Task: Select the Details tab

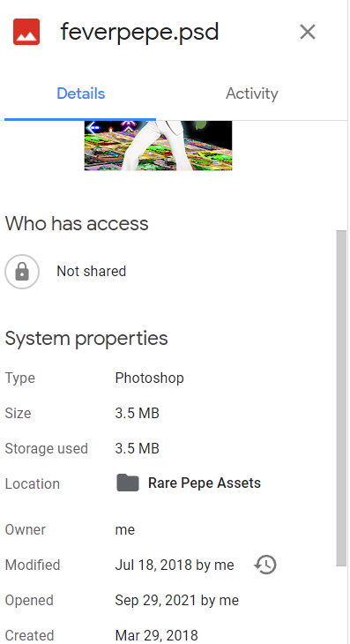Action: pos(81,94)
